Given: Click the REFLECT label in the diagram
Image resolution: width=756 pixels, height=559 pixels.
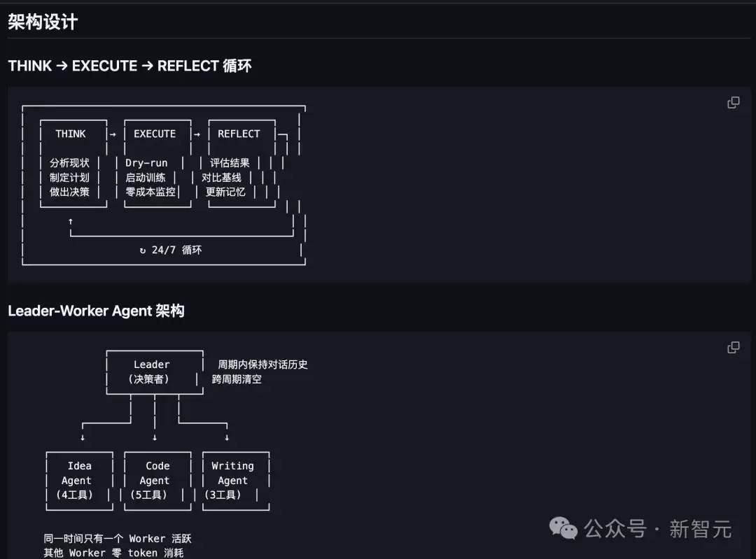Looking at the screenshot, I should tap(239, 134).
